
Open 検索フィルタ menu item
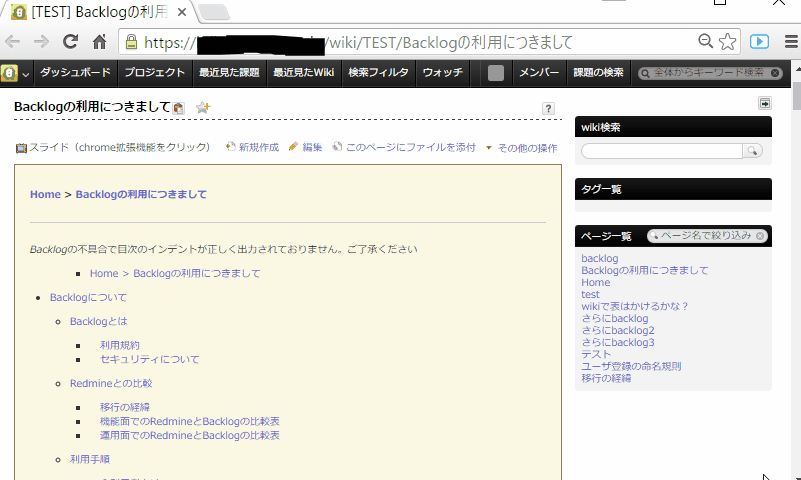coord(379,73)
